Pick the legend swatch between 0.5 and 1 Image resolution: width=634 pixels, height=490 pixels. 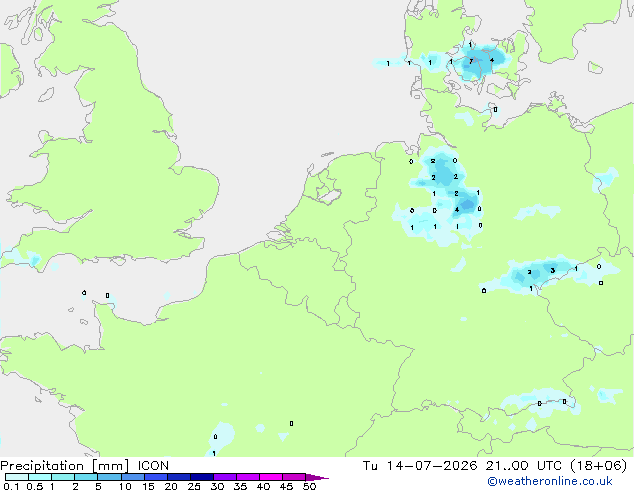[x=40, y=477]
